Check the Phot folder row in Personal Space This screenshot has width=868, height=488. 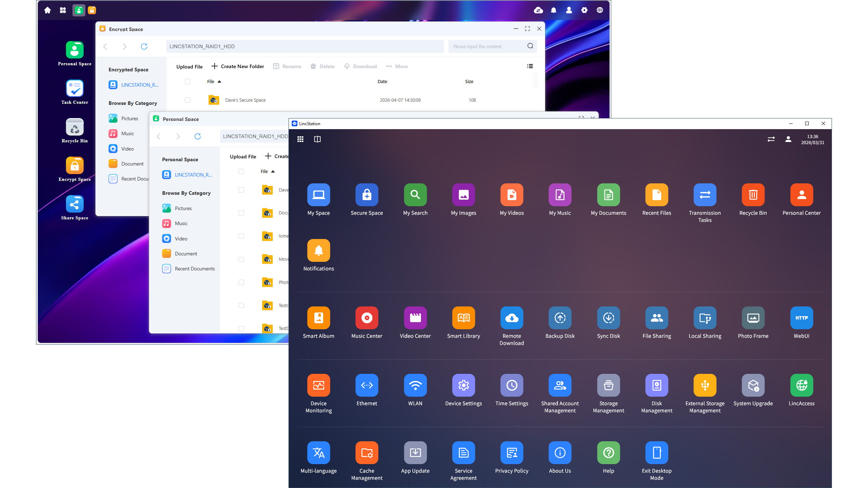pyautogui.click(x=241, y=283)
